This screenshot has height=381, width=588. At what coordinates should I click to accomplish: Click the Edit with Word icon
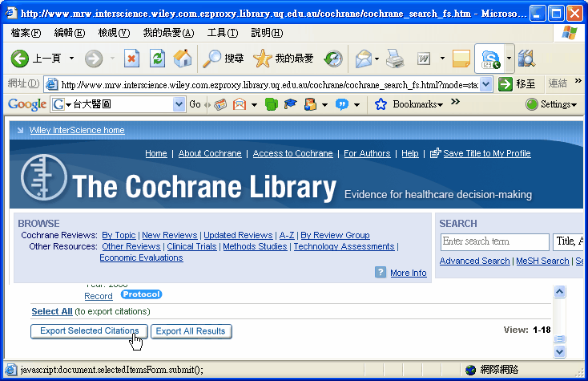click(x=424, y=59)
